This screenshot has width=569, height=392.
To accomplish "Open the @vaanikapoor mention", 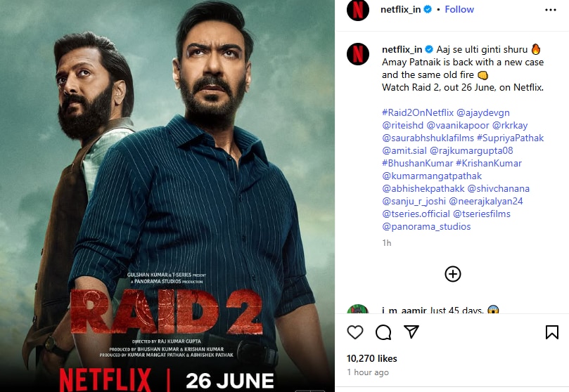I will 458,125.
